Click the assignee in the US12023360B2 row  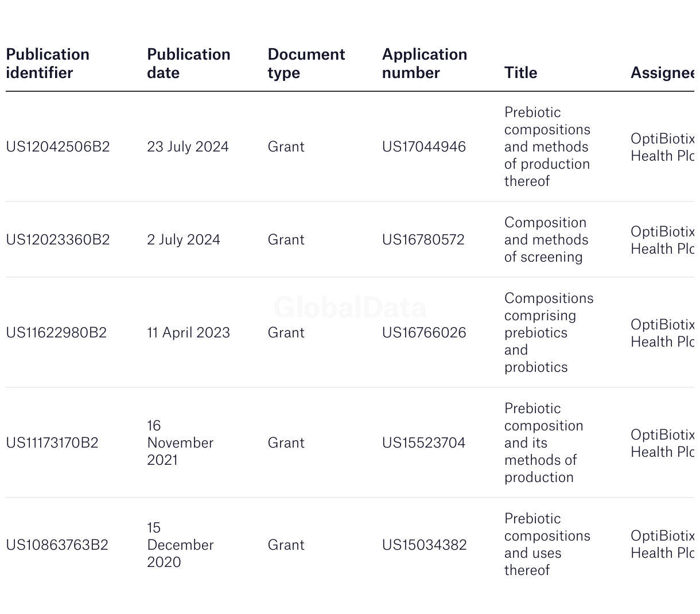click(x=662, y=240)
